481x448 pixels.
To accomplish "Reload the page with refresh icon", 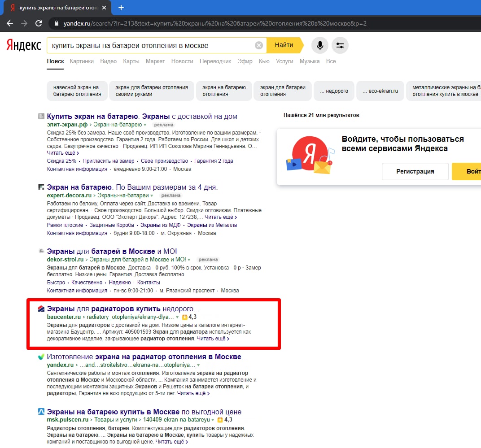I will 39,23.
